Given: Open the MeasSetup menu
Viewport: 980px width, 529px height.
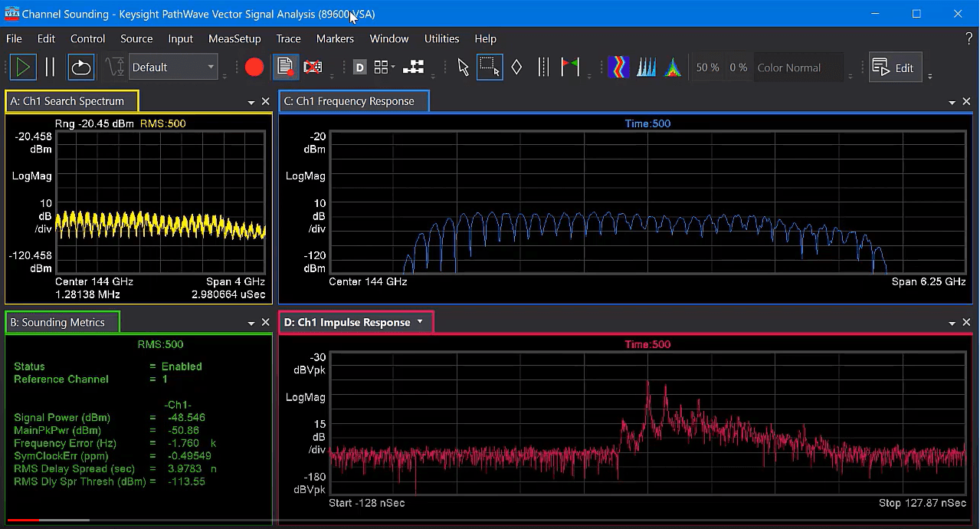Looking at the screenshot, I should coord(234,38).
